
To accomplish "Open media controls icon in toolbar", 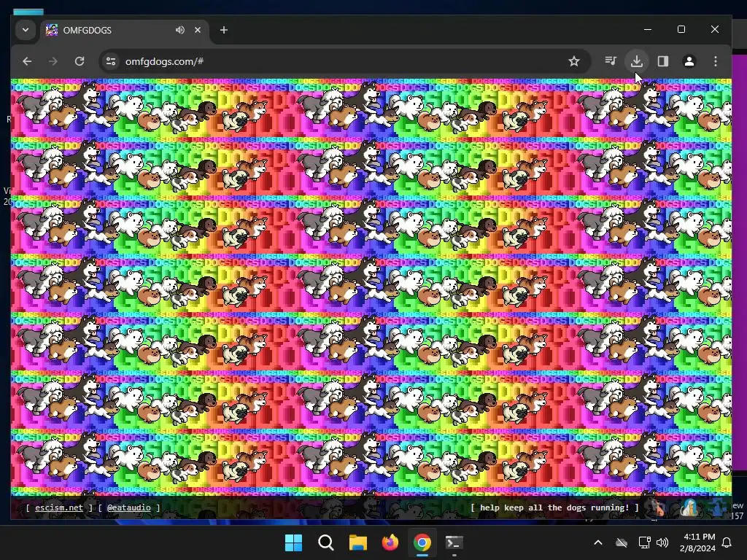I will [611, 61].
